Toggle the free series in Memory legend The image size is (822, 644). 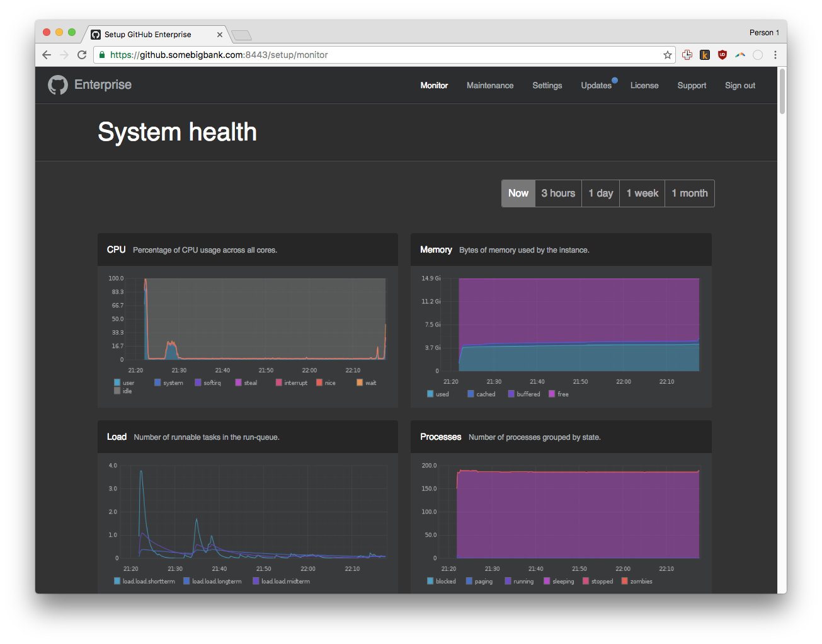[x=559, y=394]
